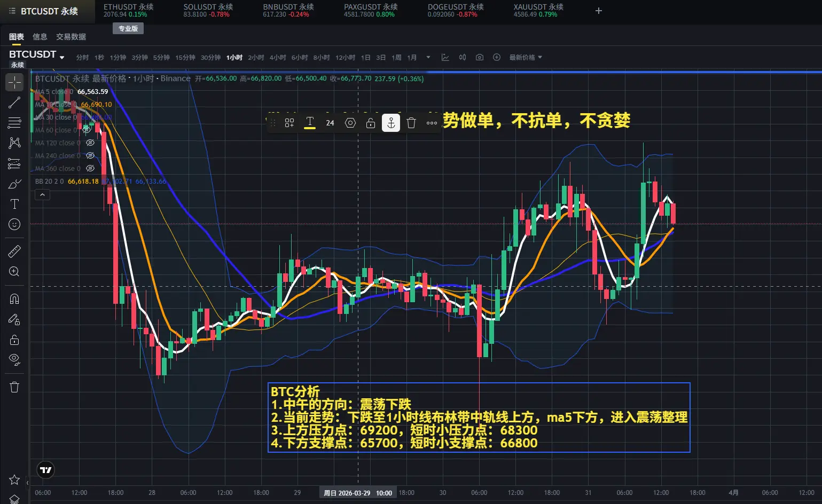Screen dimensions: 822x504
Task: Toggle the anchor option on floating toolbar
Action: pos(391,123)
